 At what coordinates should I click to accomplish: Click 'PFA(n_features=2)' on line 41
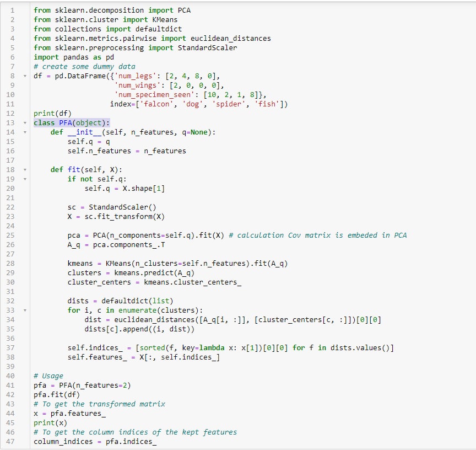(95, 385)
